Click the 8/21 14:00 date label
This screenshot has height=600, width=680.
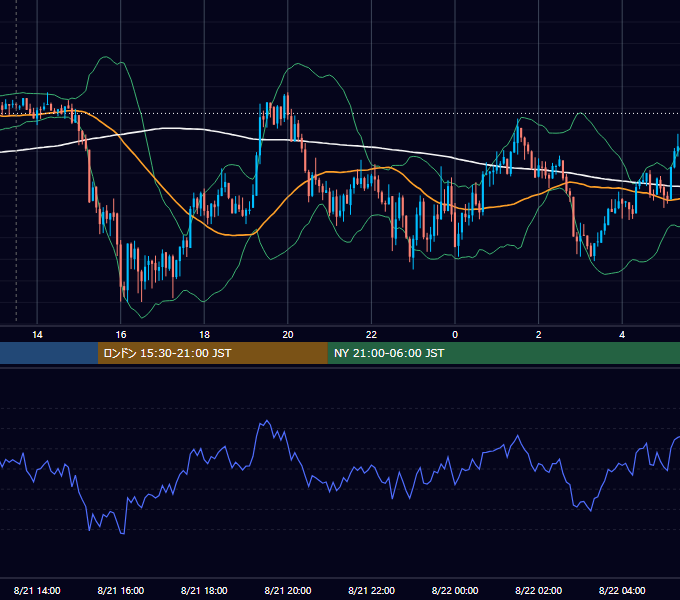tap(37, 590)
